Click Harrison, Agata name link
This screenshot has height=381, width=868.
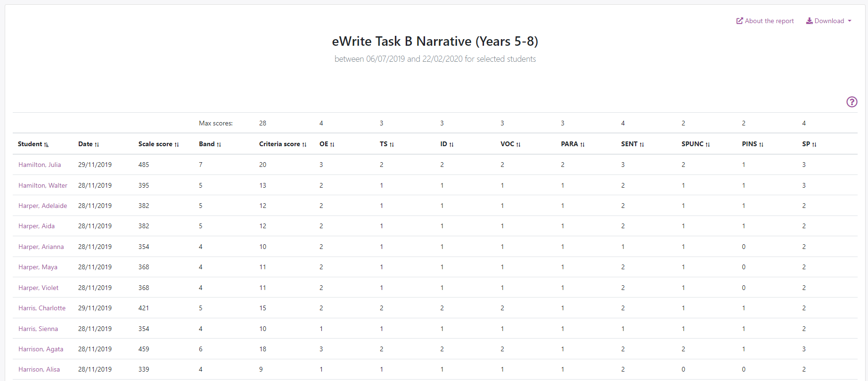41,349
